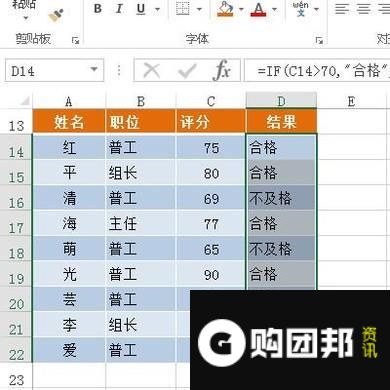Open phonetic guide dropdown arrow

[x=316, y=9]
